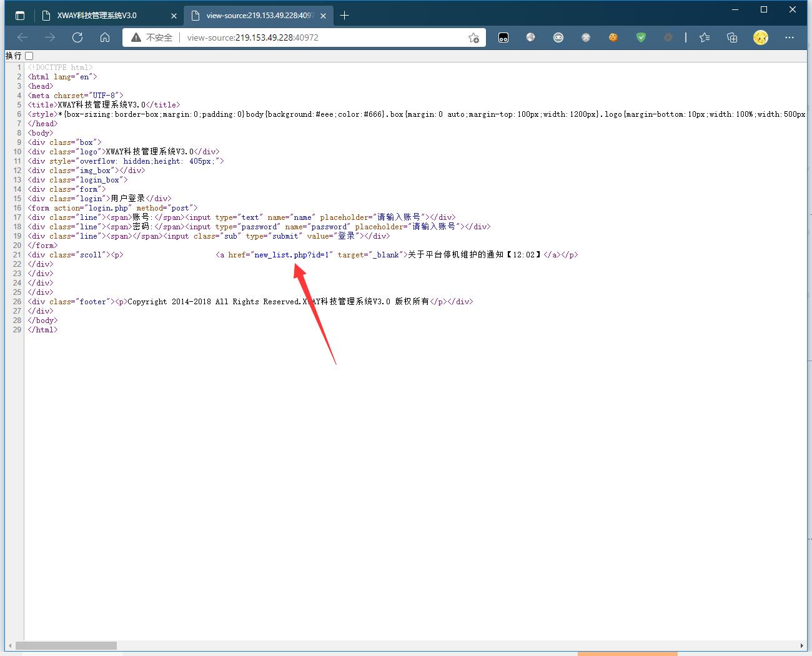This screenshot has height=656, width=812.
Task: Click the 用户登录 login div line
Action: click(x=99, y=199)
